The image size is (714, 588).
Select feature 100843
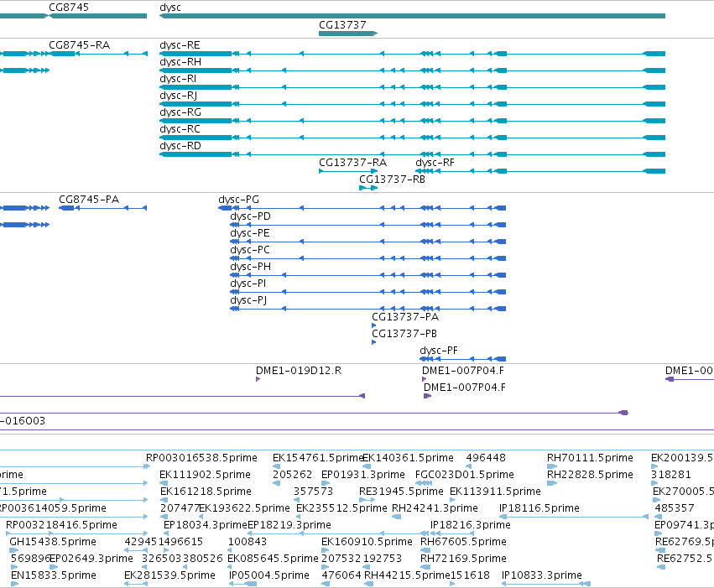point(248,542)
